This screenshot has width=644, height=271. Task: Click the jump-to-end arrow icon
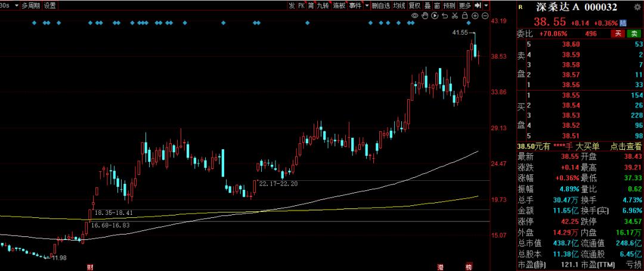[x=478, y=5]
